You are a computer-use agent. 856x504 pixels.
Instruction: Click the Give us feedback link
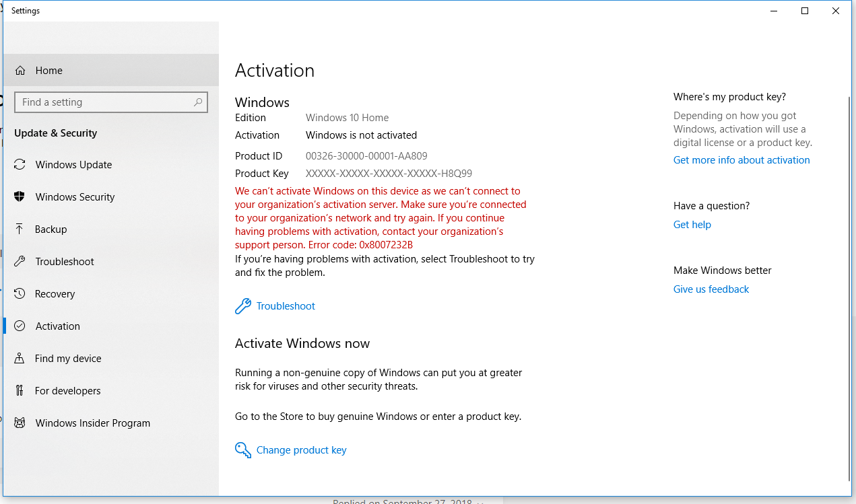(x=711, y=289)
